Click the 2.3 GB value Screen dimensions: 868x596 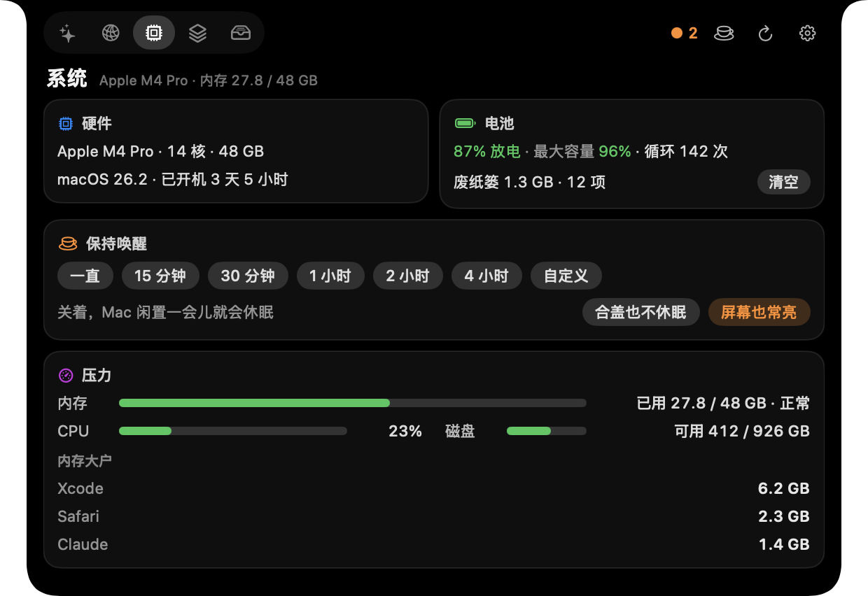tap(784, 516)
